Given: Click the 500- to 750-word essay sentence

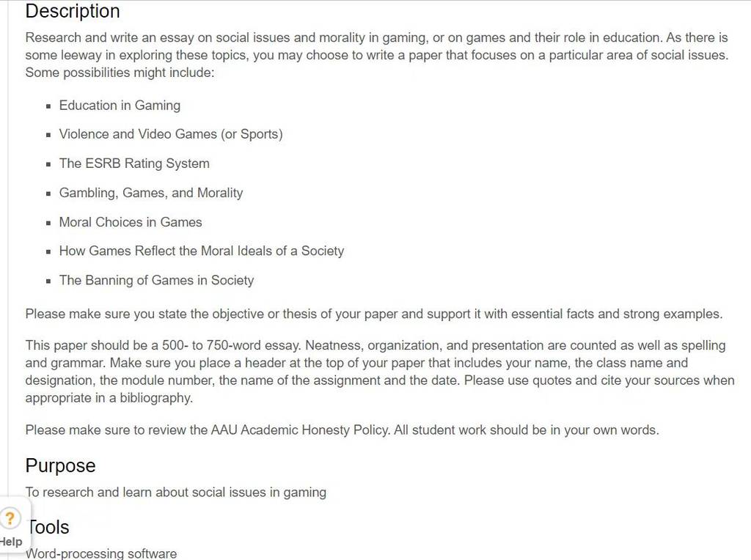Looking at the screenshot, I should click(x=164, y=345).
